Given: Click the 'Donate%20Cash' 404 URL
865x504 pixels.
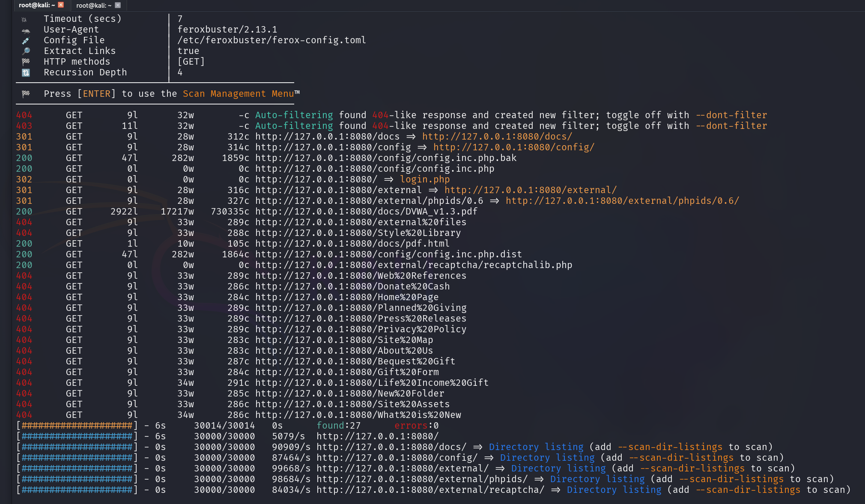Looking at the screenshot, I should pos(352,286).
